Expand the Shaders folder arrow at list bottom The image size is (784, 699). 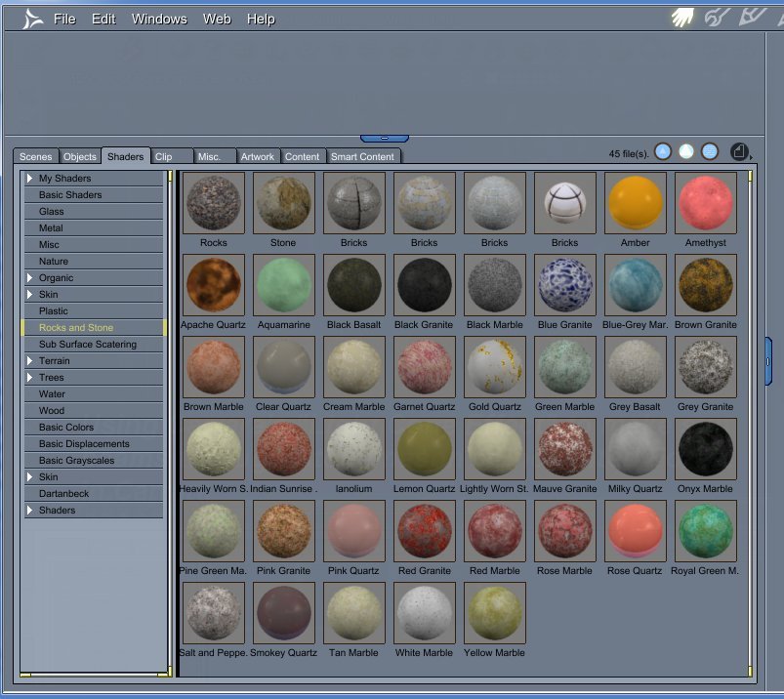pyautogui.click(x=29, y=510)
